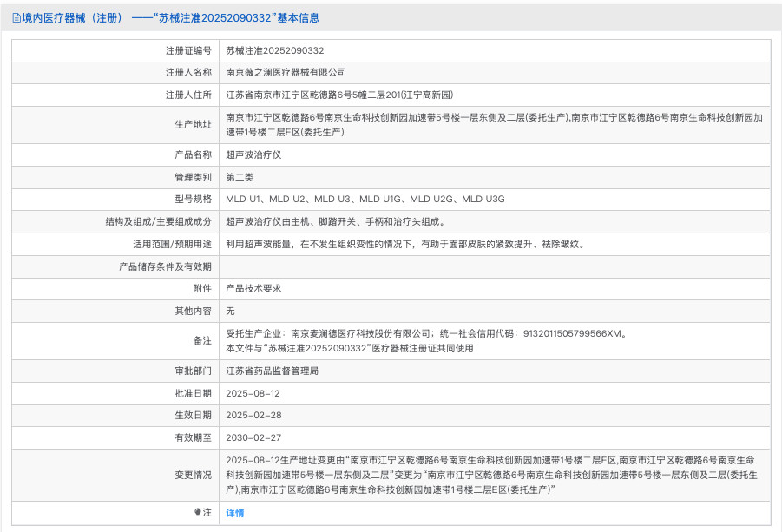This screenshot has height=532, width=782.
Task: Click the lightbulb icon next to 注
Action: 197,513
